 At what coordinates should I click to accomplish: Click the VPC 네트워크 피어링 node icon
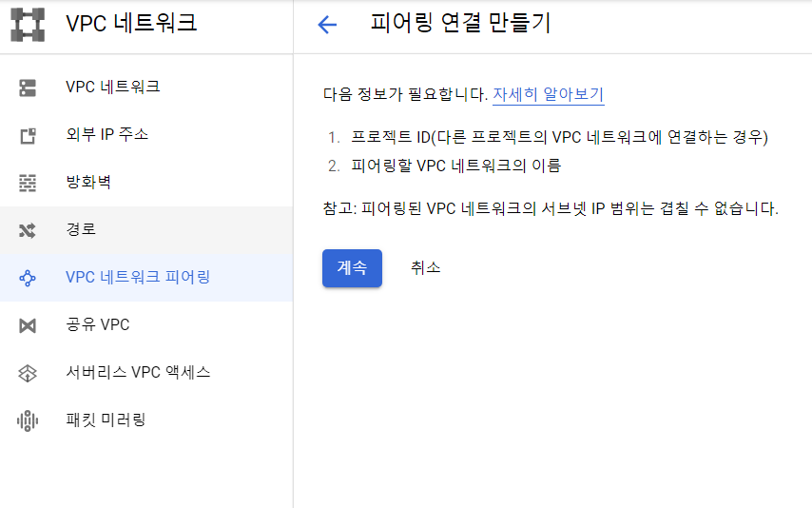click(28, 278)
